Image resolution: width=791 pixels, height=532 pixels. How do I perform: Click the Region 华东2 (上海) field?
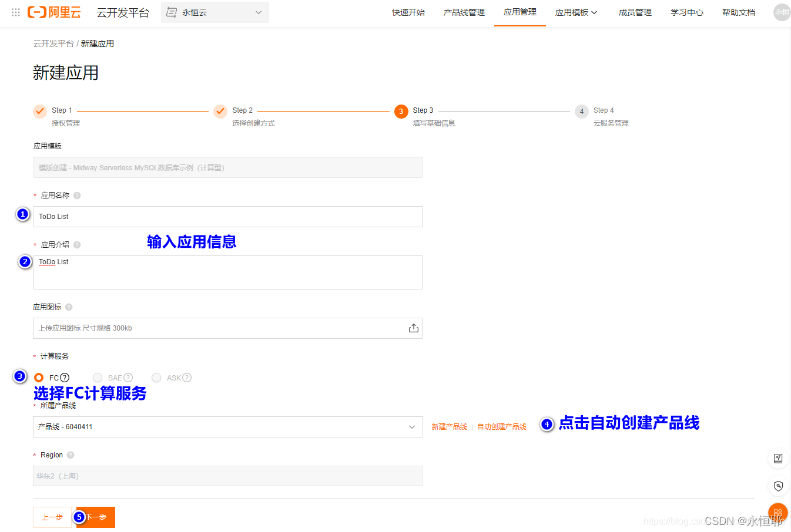pyautogui.click(x=227, y=476)
